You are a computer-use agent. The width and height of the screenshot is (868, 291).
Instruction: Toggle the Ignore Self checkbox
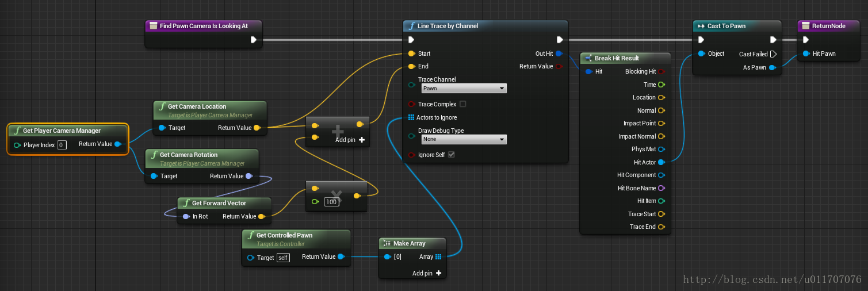[451, 155]
